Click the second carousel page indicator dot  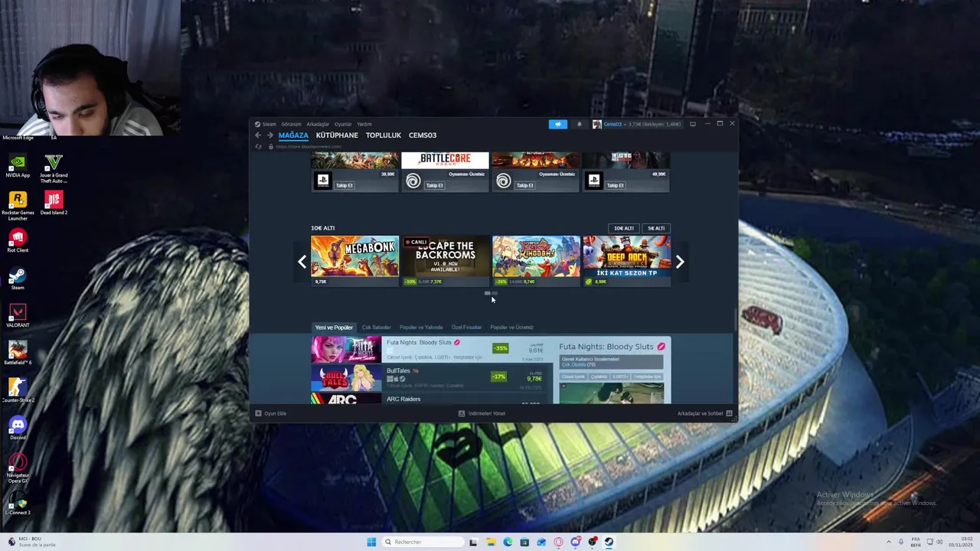(495, 292)
